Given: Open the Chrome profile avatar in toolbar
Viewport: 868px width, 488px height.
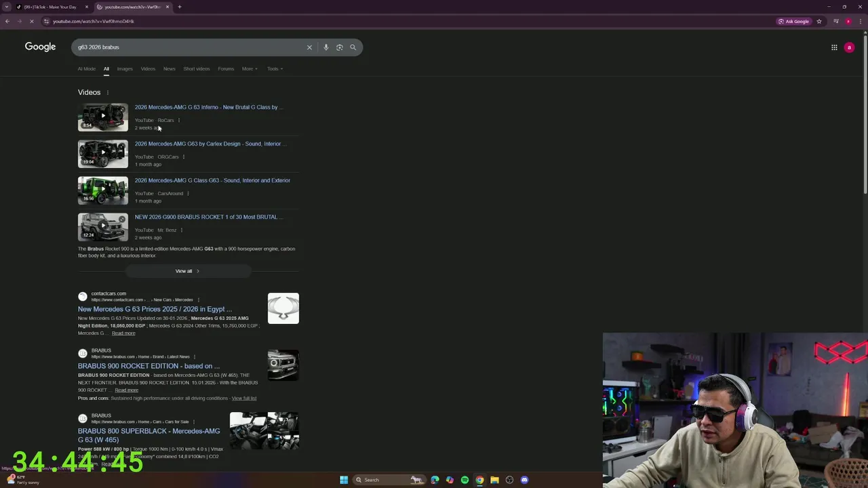Looking at the screenshot, I should point(848,21).
